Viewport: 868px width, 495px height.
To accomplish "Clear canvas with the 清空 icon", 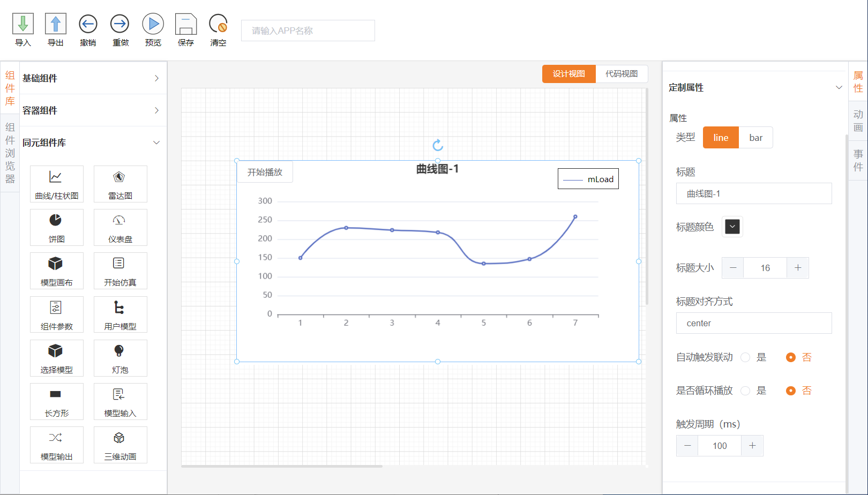I will coord(218,24).
